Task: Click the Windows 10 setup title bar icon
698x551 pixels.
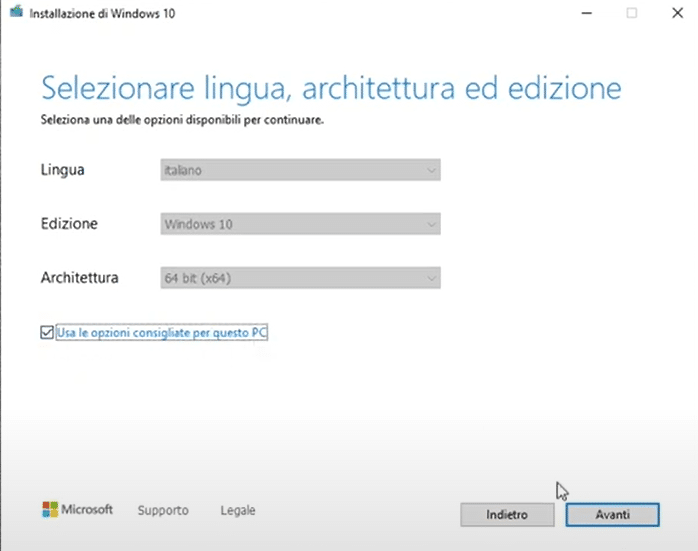Action: click(16, 12)
